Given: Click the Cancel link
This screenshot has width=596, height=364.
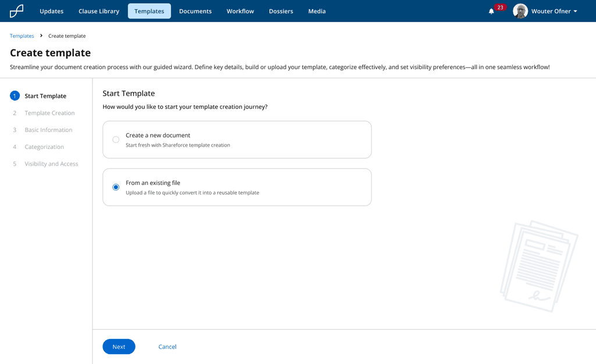Looking at the screenshot, I should (167, 347).
